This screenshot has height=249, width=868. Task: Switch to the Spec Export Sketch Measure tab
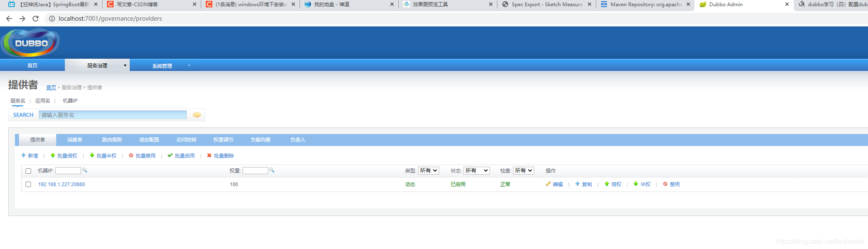pyautogui.click(x=547, y=5)
